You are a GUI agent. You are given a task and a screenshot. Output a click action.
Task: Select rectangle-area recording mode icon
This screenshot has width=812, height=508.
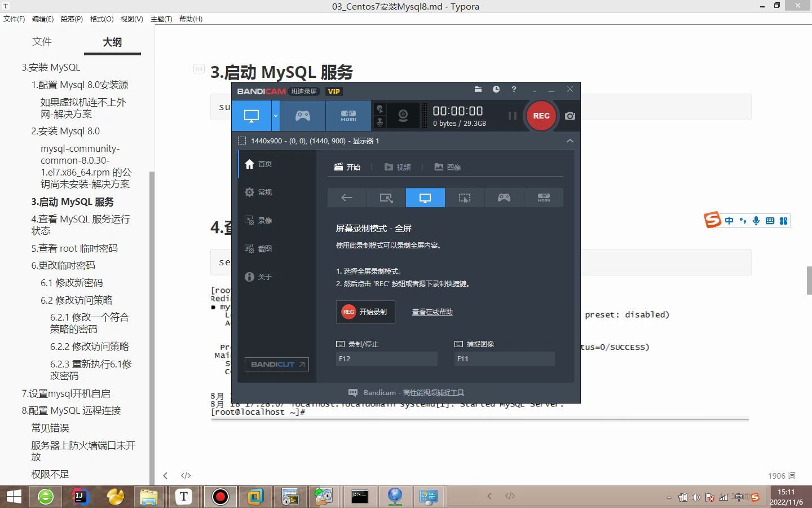386,198
